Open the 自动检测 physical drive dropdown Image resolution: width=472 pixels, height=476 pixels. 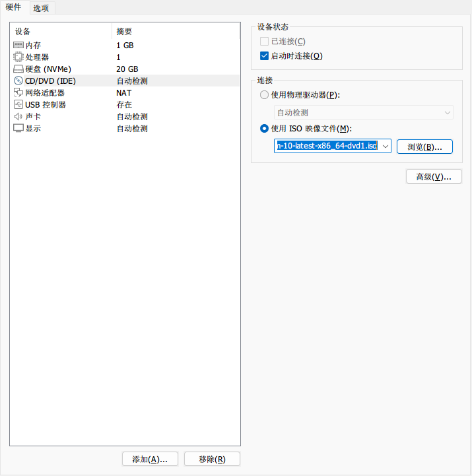pos(363,113)
